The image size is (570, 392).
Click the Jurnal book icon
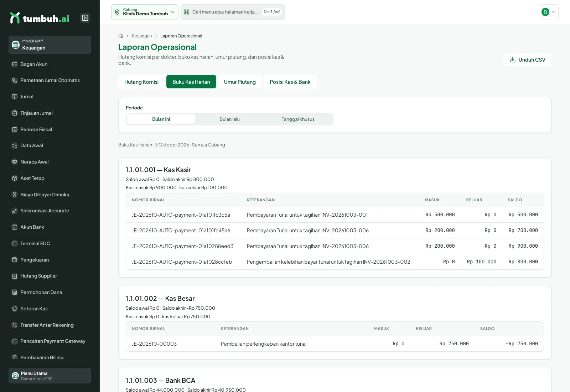[15, 97]
